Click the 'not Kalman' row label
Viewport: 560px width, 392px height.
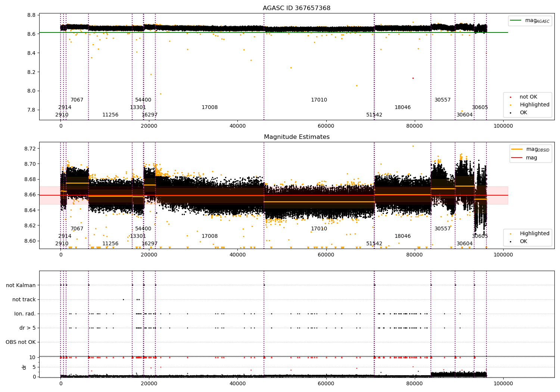coord(21,286)
